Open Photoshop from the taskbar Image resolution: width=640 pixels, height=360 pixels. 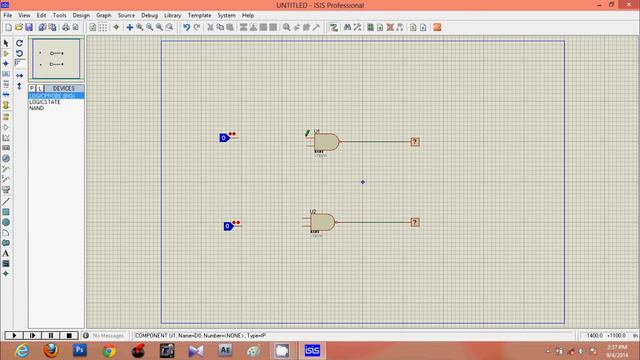tap(80, 350)
